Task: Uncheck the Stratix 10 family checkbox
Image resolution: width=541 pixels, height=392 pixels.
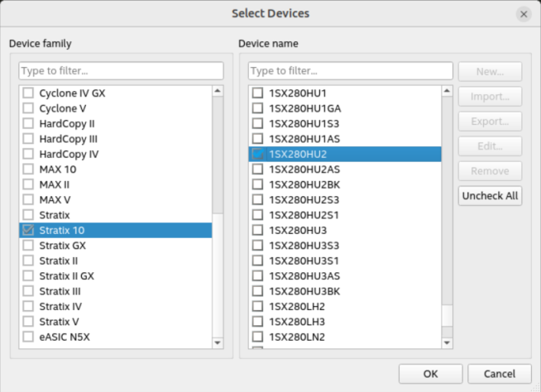Action: pos(28,230)
